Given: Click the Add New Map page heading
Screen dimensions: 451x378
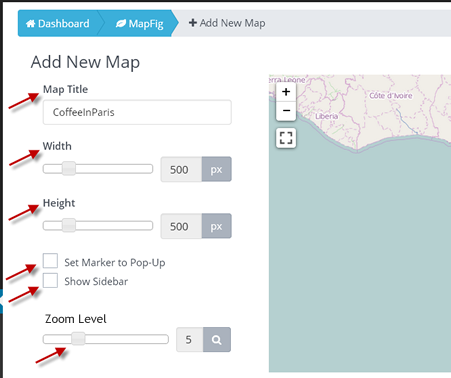Looking at the screenshot, I should [85, 62].
